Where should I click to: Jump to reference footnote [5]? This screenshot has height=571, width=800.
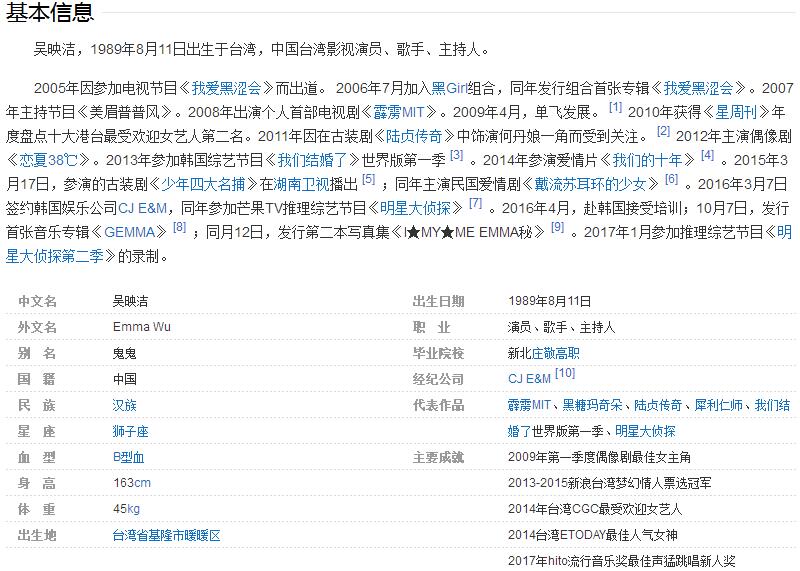point(368,179)
